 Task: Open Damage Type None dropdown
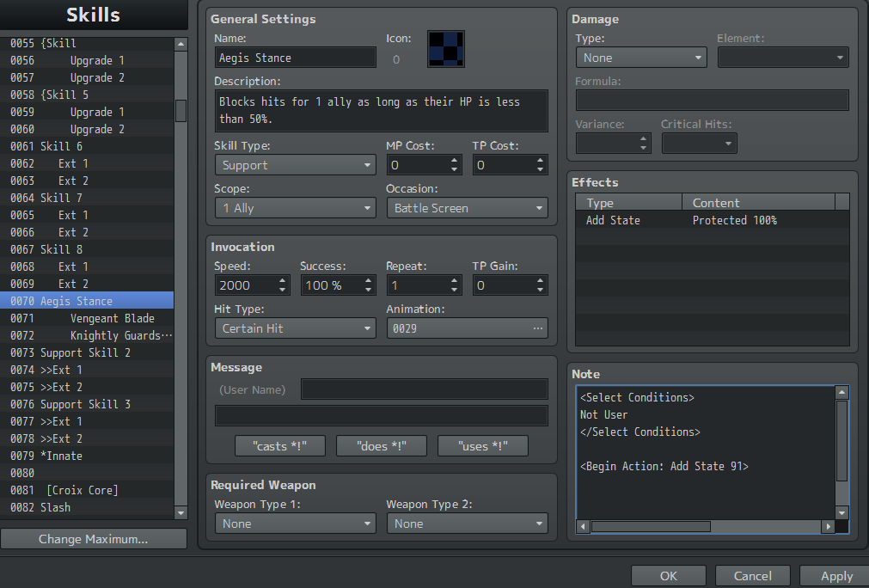tap(641, 58)
